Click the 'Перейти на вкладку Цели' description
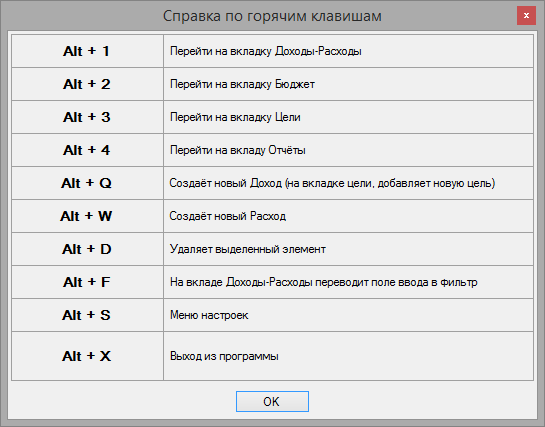Viewport: 545px width, 427px height. [235, 117]
